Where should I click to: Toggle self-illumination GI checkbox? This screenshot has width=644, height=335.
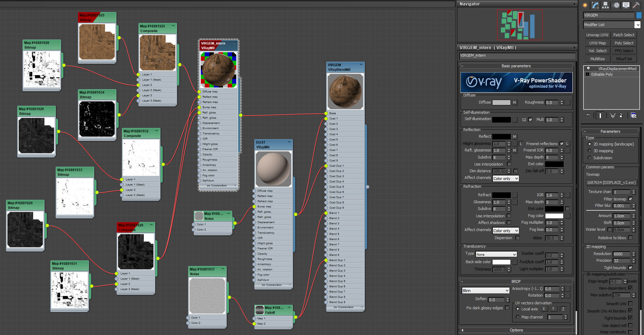[x=530, y=120]
